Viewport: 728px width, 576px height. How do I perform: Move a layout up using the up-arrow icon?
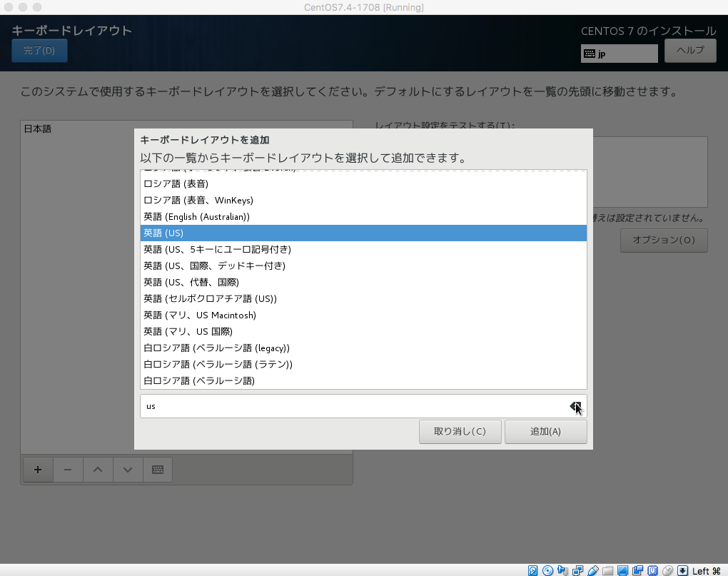(98, 469)
